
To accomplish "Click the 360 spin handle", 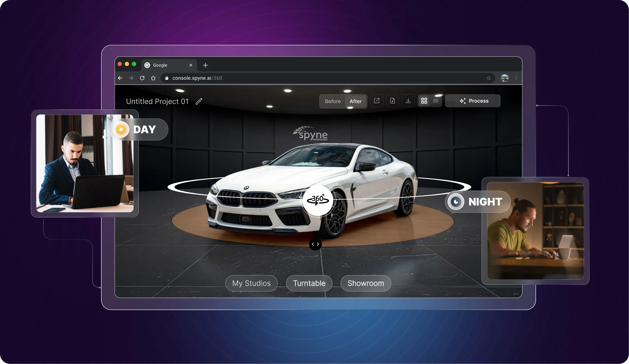I will (318, 200).
